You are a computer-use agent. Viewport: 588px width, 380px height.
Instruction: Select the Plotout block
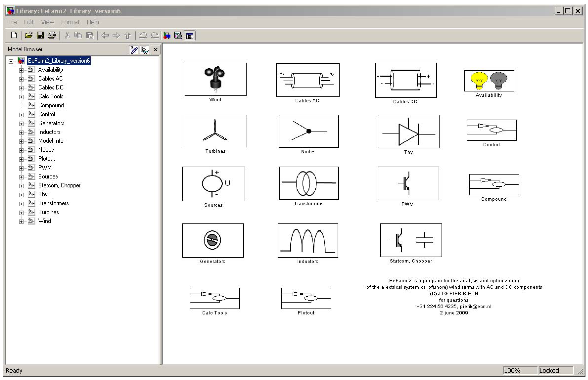[x=306, y=298]
